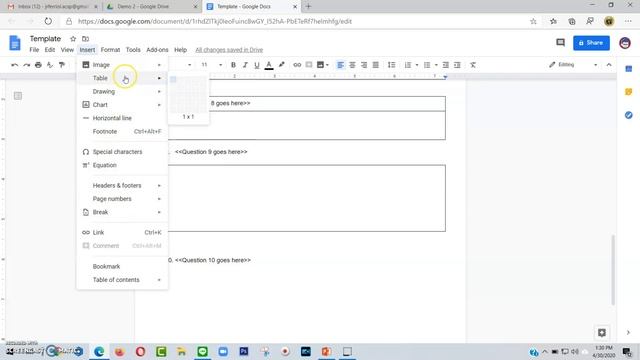Open the Keep side panel icon
640x360 pixels.
[629, 92]
